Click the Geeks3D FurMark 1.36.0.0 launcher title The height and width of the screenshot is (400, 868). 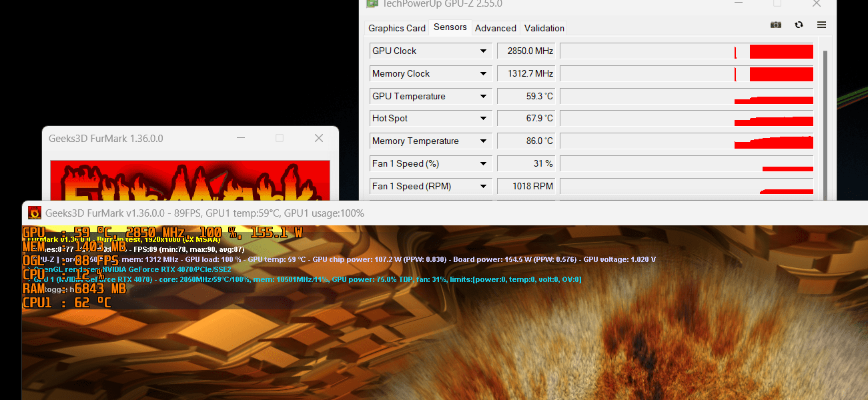coord(106,139)
